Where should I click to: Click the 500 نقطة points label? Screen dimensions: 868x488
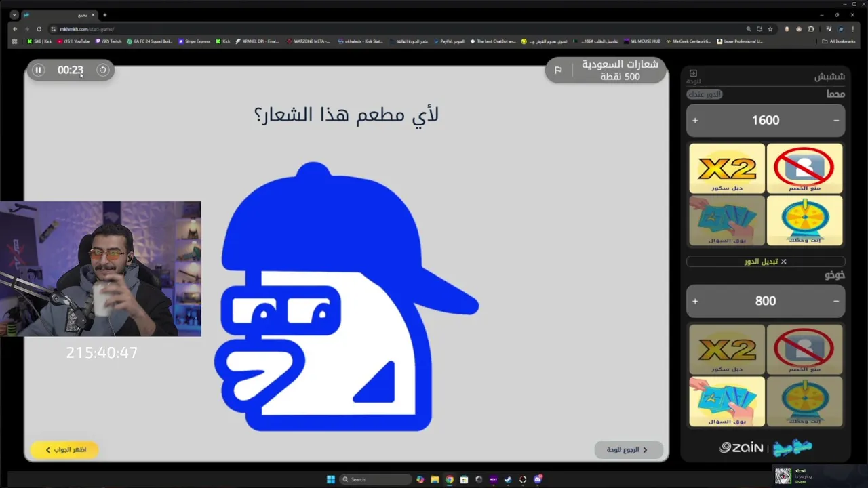coord(620,77)
